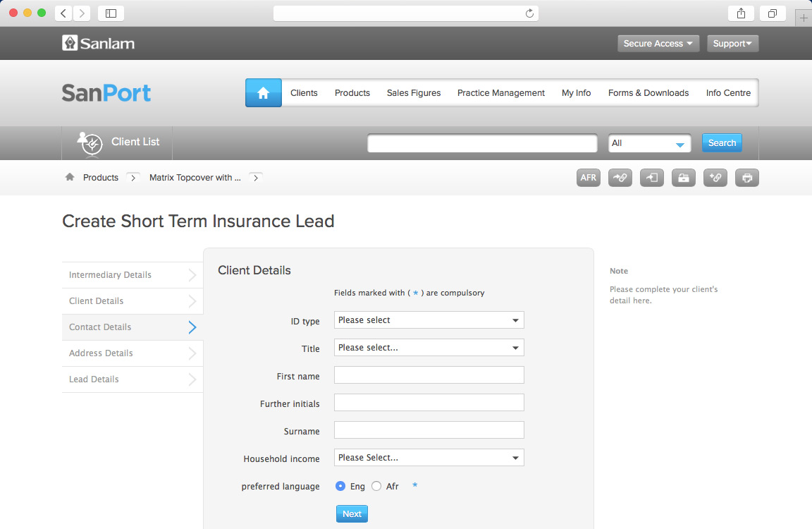812x529 pixels.
Task: Open the Household income dropdown
Action: (429, 458)
